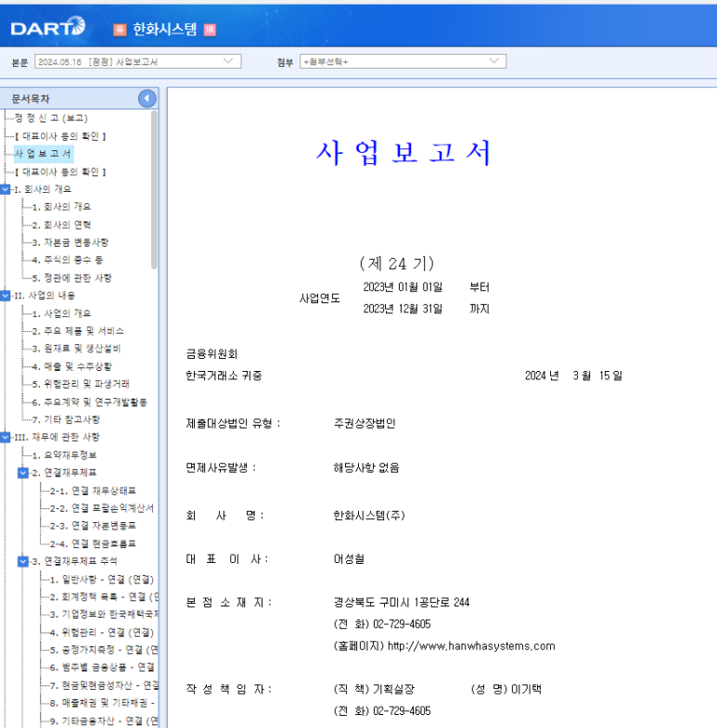
Task: Go to 4. 위험관리 - 연결 note
Action: point(102,632)
